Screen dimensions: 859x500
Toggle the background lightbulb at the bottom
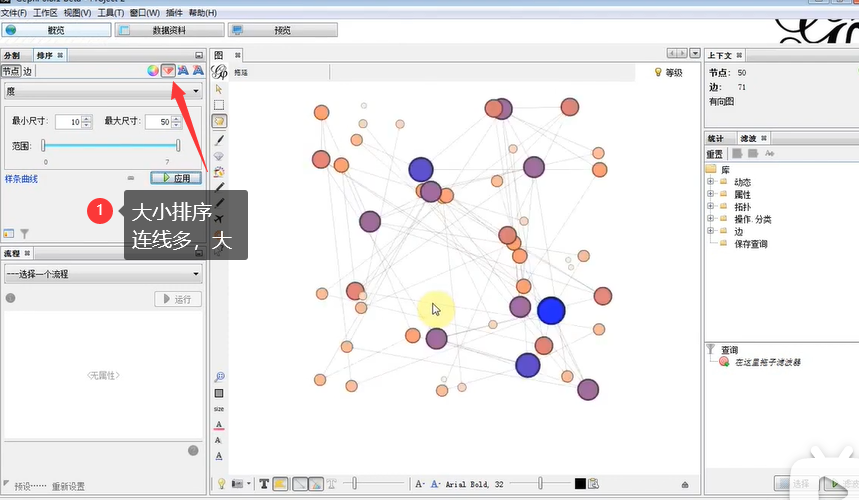coord(221,484)
